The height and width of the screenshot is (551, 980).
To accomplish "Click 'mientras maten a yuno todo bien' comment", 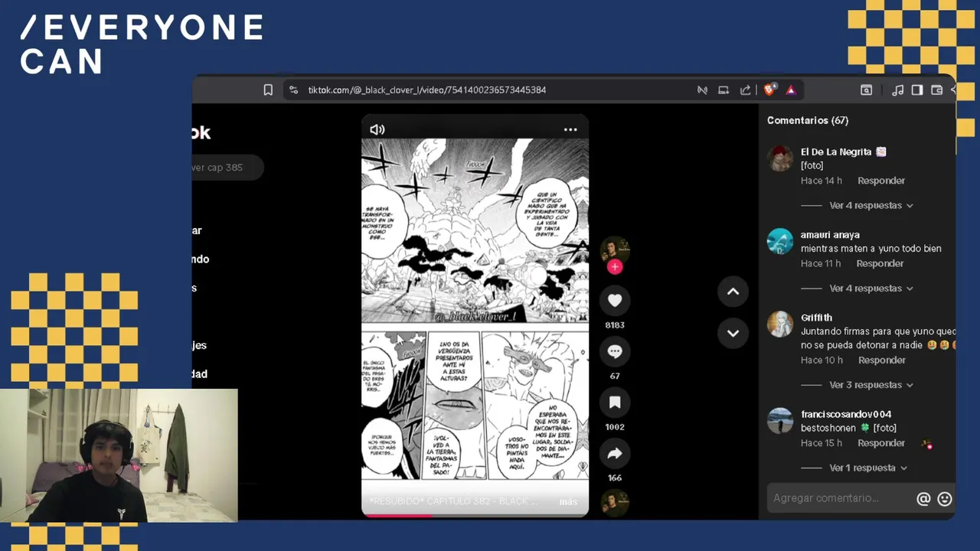I will 871,249.
